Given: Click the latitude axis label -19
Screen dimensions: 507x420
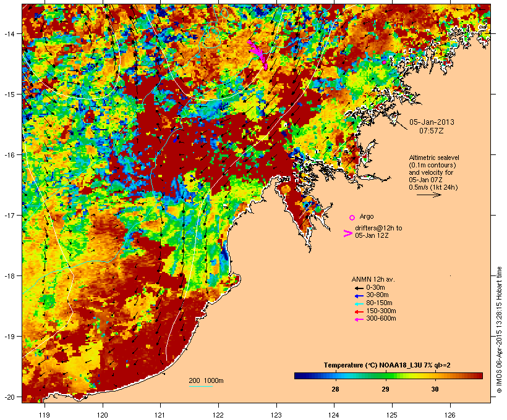Looking at the screenshot, I should click(9, 337).
